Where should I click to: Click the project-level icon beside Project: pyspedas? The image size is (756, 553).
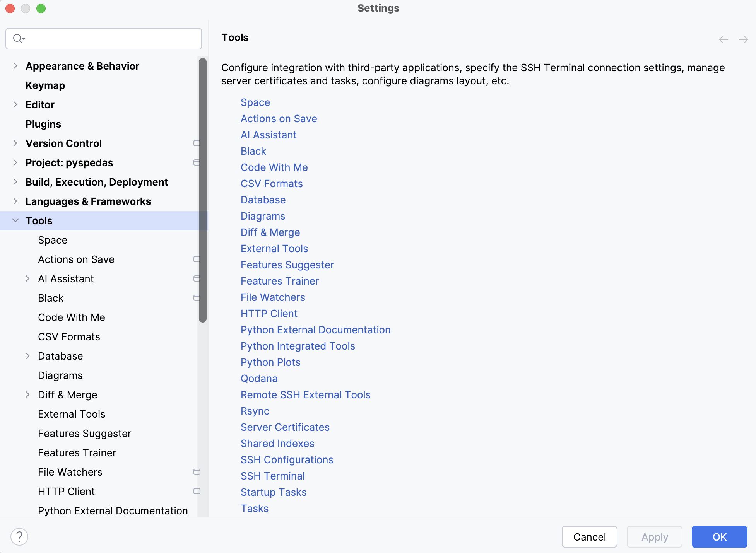[197, 162]
